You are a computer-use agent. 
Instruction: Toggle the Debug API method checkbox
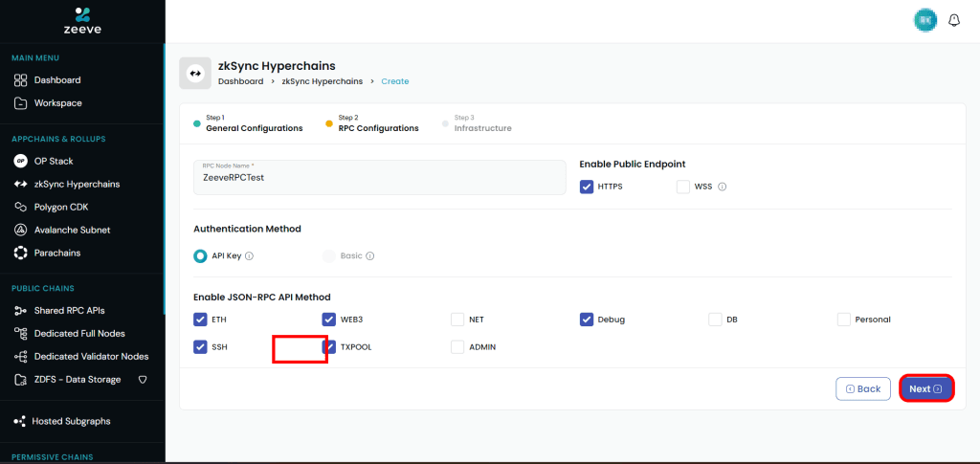tap(587, 320)
